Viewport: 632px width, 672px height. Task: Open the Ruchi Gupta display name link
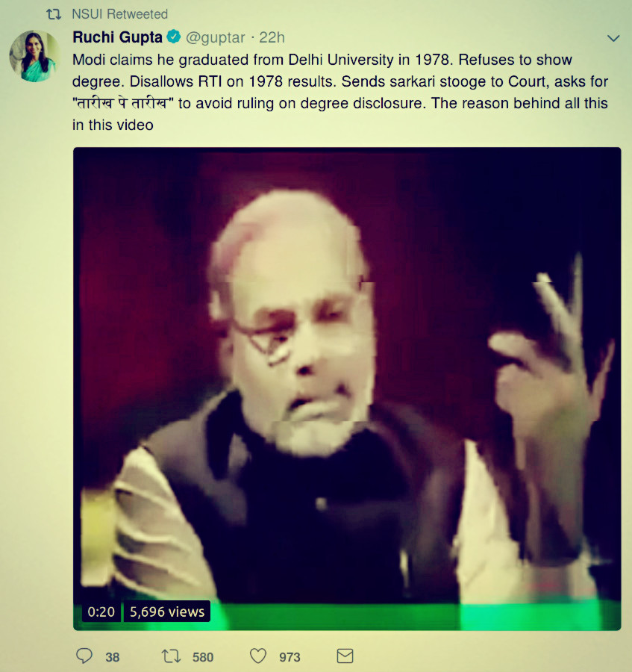click(x=117, y=37)
